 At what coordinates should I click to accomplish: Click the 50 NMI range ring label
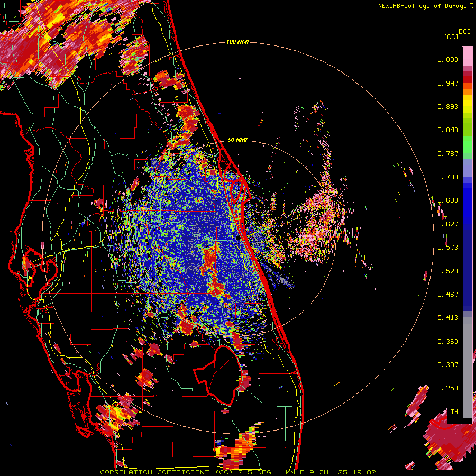point(237,140)
